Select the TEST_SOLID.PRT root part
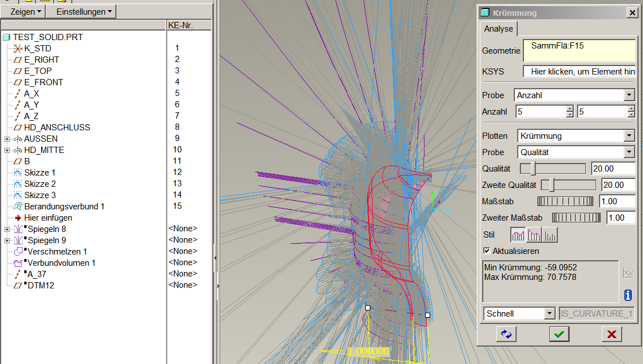The image size is (643, 364). [47, 37]
